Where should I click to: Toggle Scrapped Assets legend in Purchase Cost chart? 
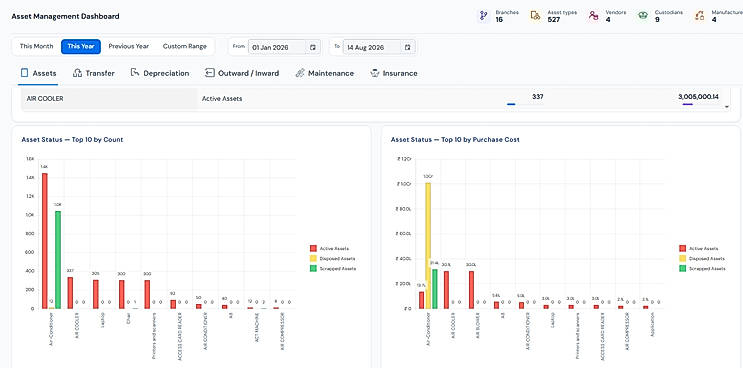(x=702, y=269)
